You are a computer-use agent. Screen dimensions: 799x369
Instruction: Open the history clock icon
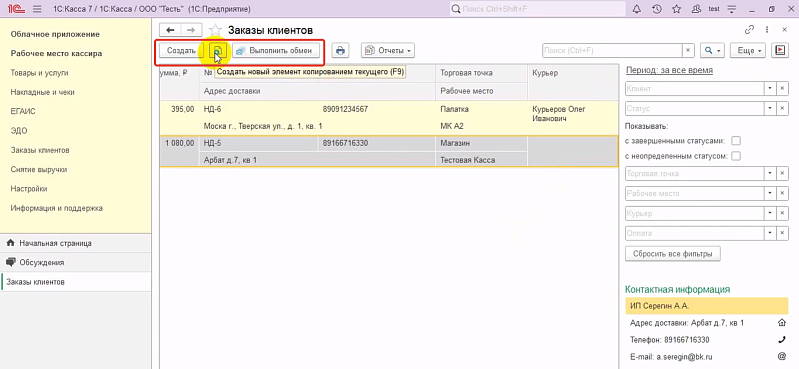click(x=656, y=9)
